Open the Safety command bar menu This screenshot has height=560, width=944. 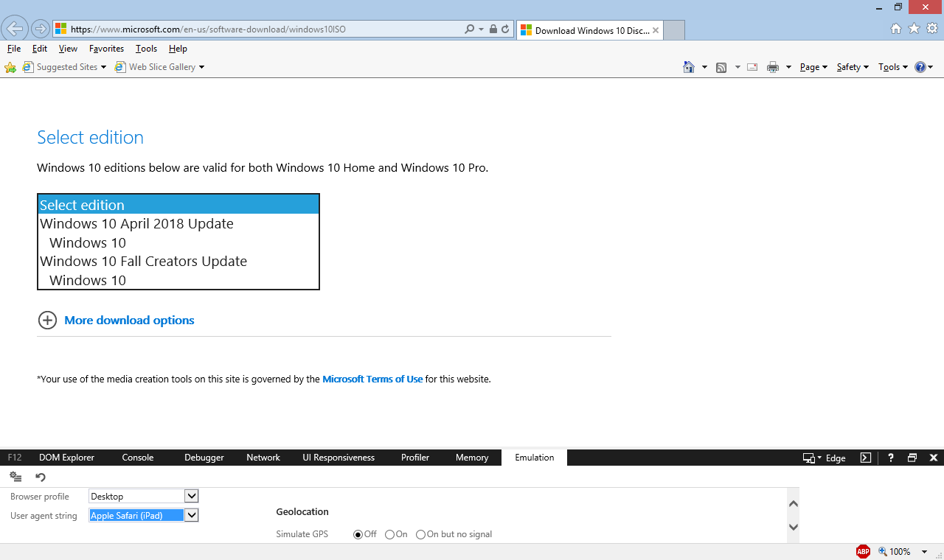point(853,67)
